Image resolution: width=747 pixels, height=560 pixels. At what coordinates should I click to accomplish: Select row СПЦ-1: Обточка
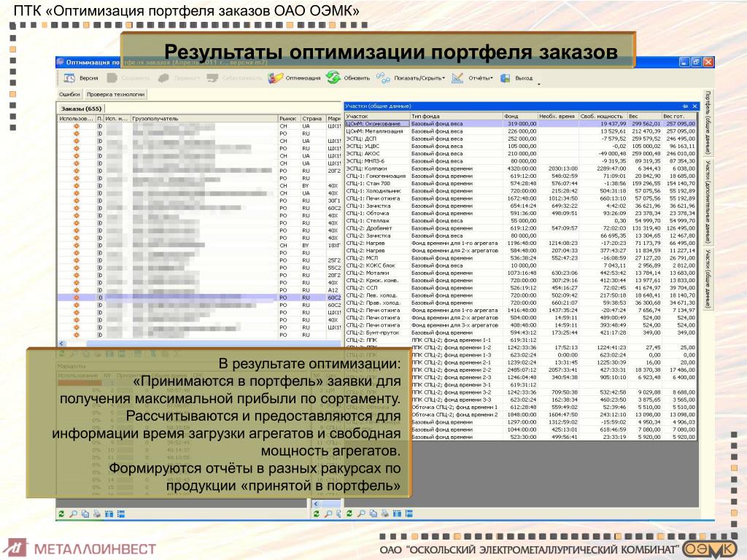click(x=520, y=214)
